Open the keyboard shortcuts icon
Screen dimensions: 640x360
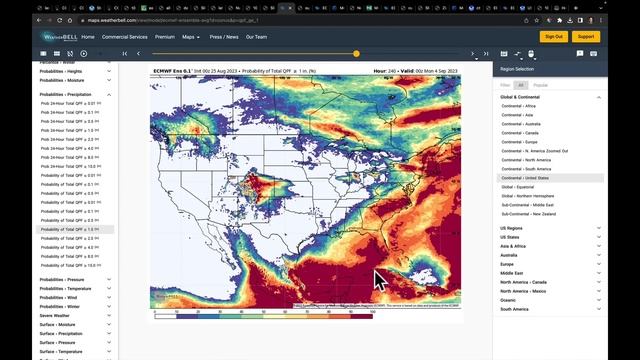coord(593,53)
